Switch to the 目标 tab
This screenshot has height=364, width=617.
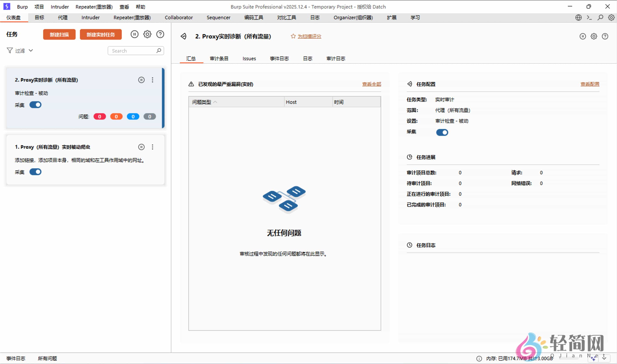[39, 18]
